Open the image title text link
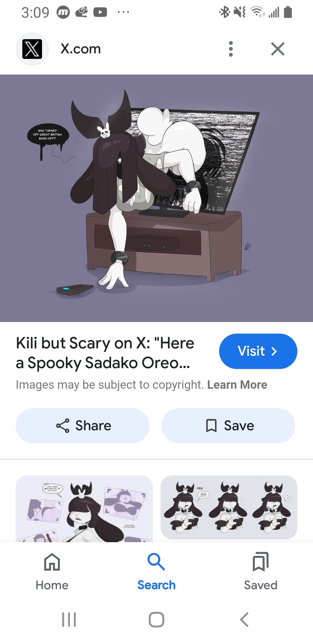 point(105,353)
